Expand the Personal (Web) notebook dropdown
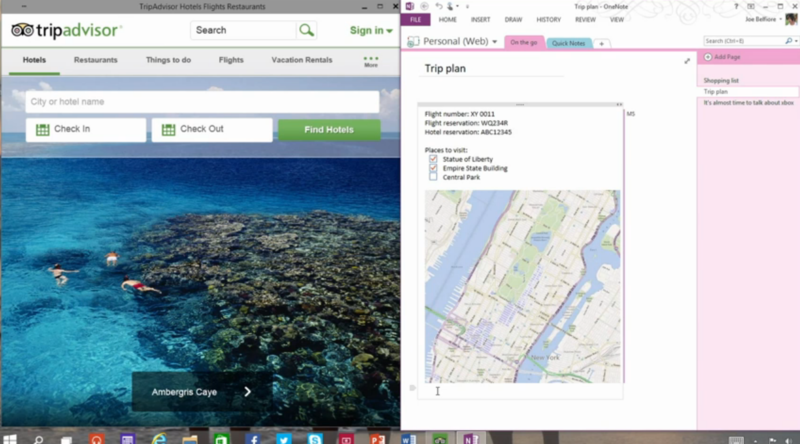Screen dimensions: 800x444 pos(494,42)
